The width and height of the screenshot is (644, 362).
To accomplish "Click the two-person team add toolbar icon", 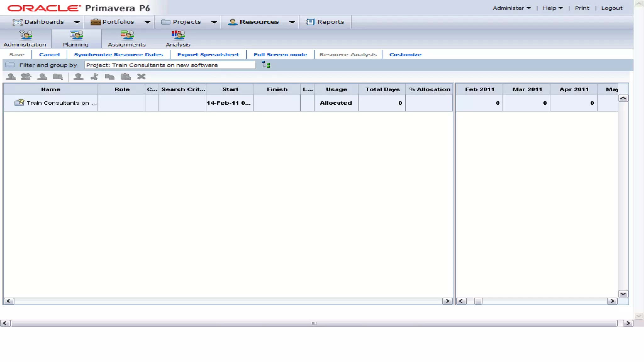I will tap(26, 76).
